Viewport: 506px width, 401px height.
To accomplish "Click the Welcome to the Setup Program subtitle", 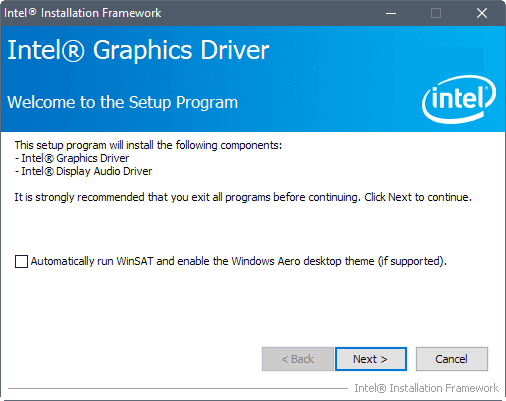I will pyautogui.click(x=123, y=102).
